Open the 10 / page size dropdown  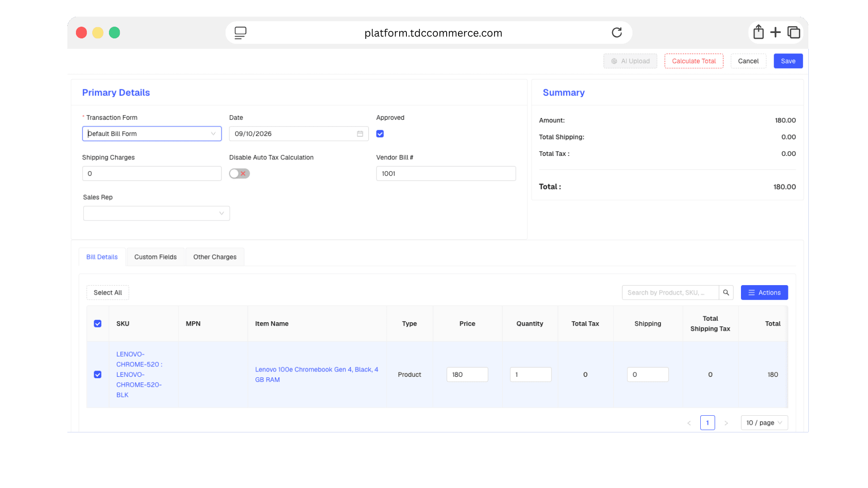(x=764, y=423)
